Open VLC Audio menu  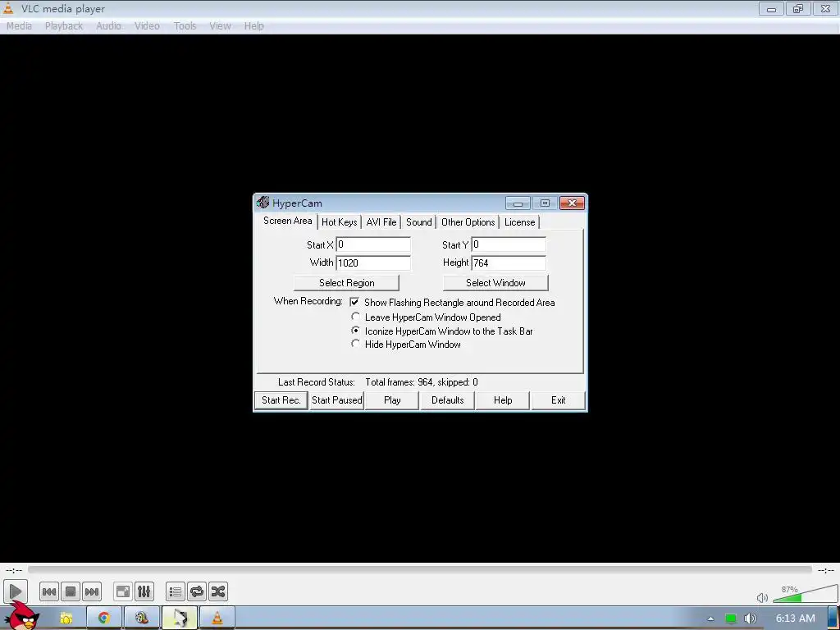pos(109,25)
